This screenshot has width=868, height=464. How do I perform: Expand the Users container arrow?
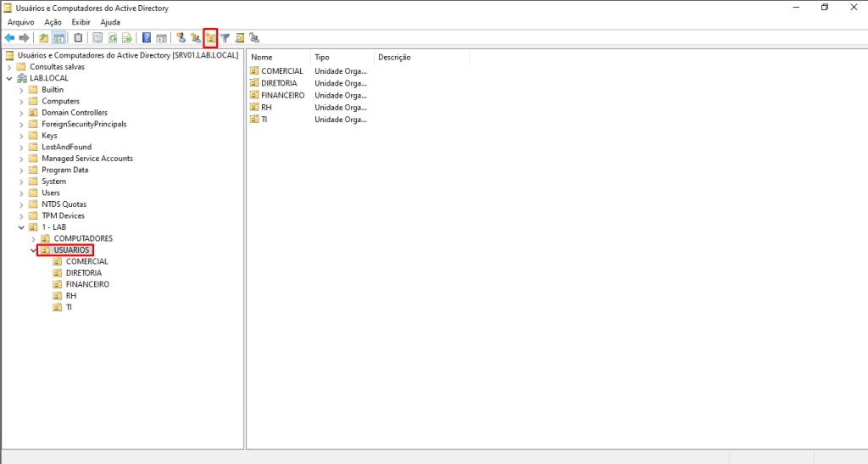click(x=21, y=193)
